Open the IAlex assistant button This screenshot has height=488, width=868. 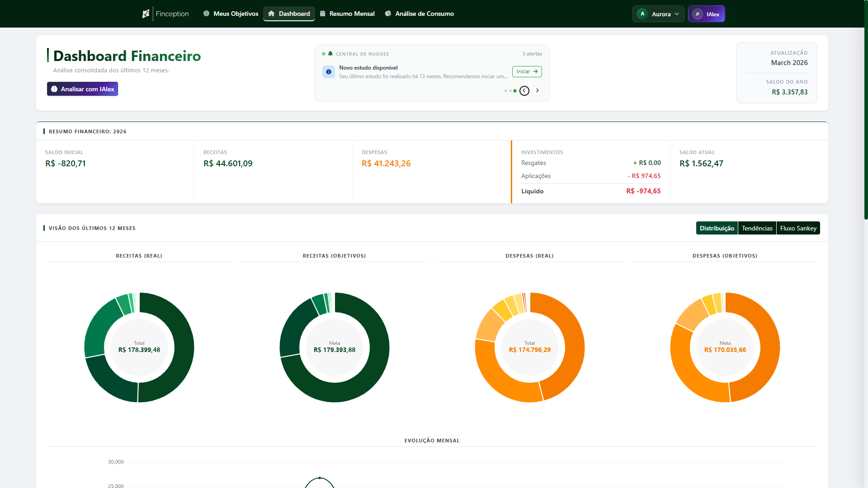click(x=707, y=14)
